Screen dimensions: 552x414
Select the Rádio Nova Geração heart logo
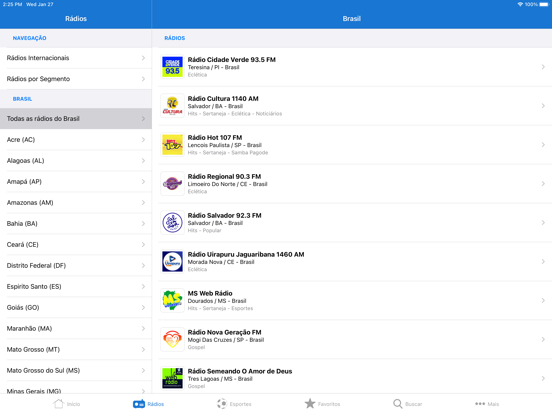coord(172,339)
